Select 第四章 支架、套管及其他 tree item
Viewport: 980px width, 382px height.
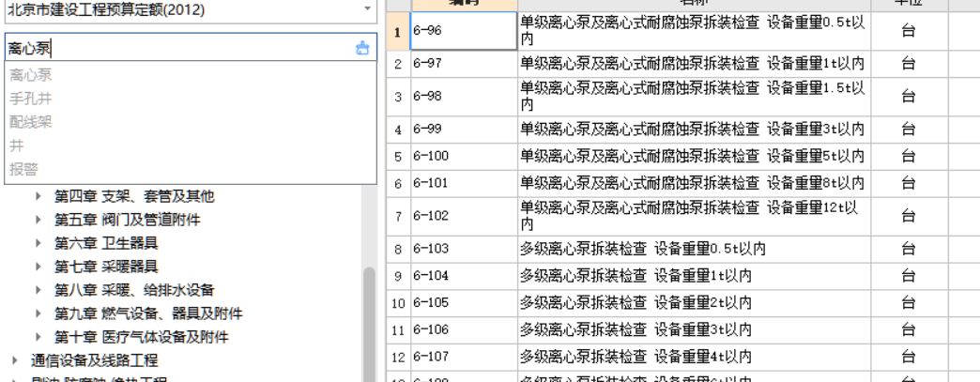pyautogui.click(x=133, y=196)
